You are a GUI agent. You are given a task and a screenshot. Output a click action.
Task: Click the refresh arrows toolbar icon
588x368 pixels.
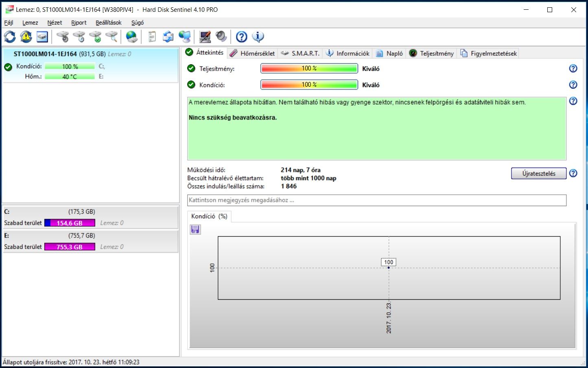click(x=10, y=37)
